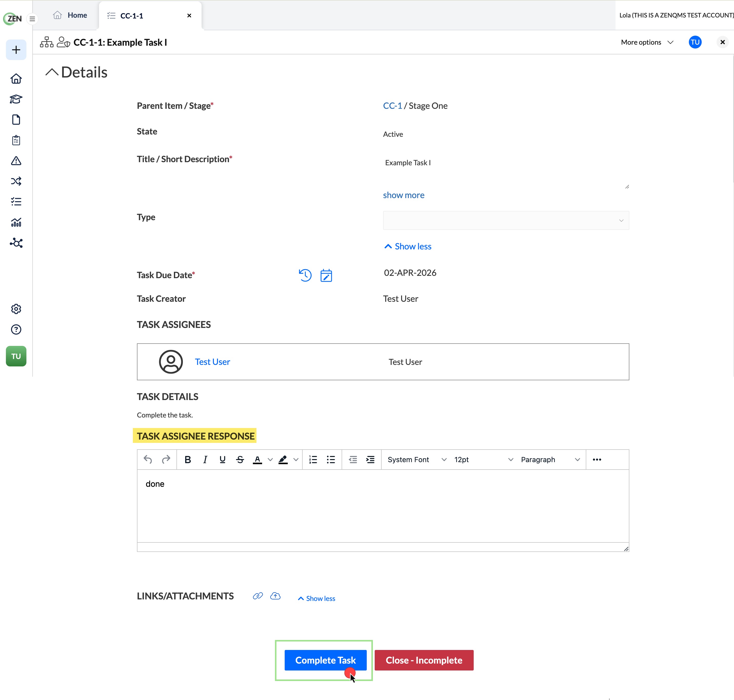Open the help question mark icon

coord(16,329)
